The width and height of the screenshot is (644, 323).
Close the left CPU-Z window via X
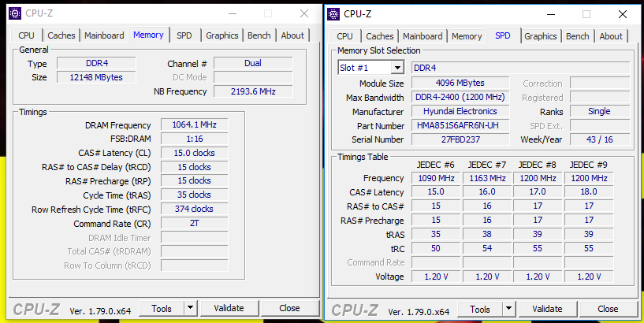coord(304,13)
